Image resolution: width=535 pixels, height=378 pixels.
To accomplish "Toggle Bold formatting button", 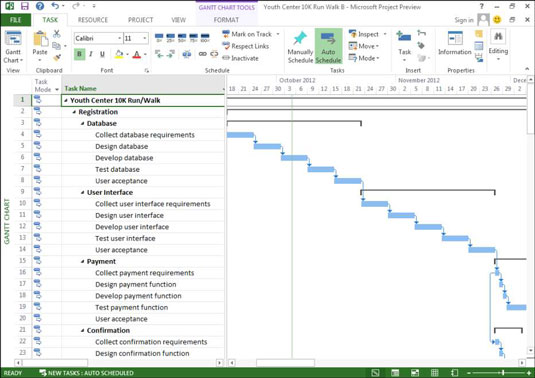I will 79,54.
